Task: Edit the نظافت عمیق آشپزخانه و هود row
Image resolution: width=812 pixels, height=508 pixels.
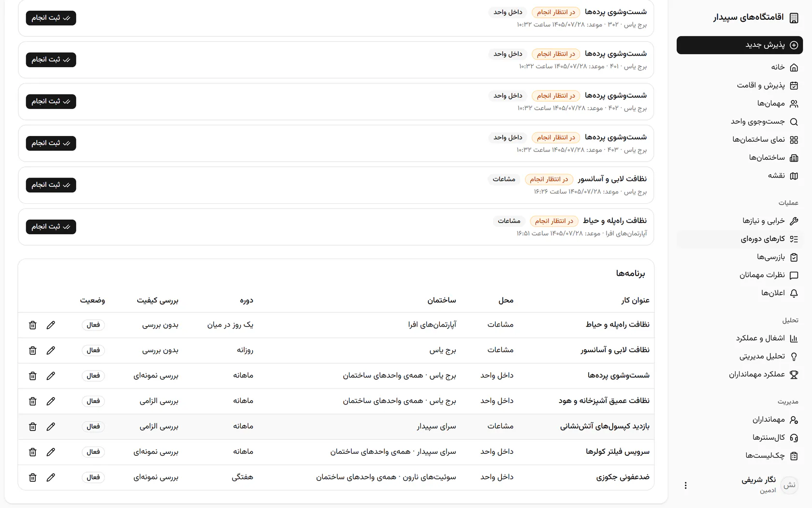Action: coord(51,401)
